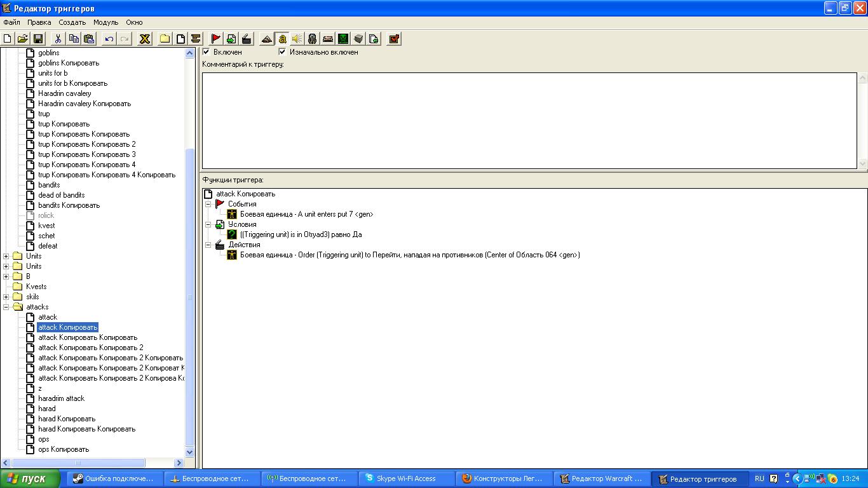Select the schet trigger
Image resolution: width=868 pixels, height=488 pixels.
click(x=46, y=236)
